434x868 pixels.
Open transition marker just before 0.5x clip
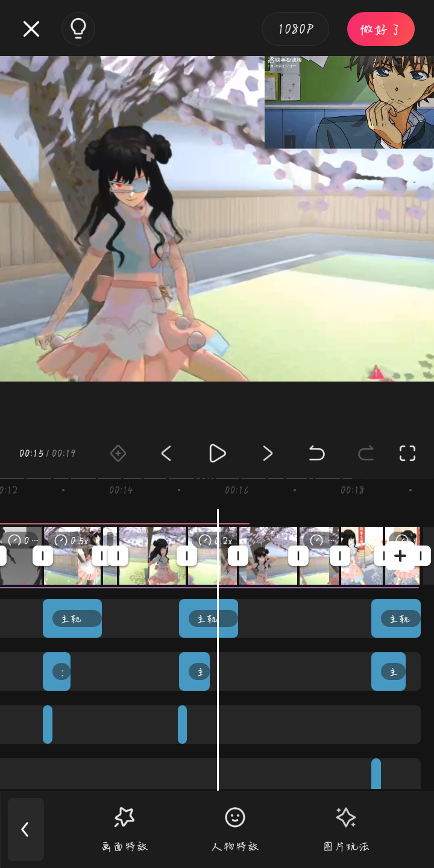pyautogui.click(x=42, y=556)
